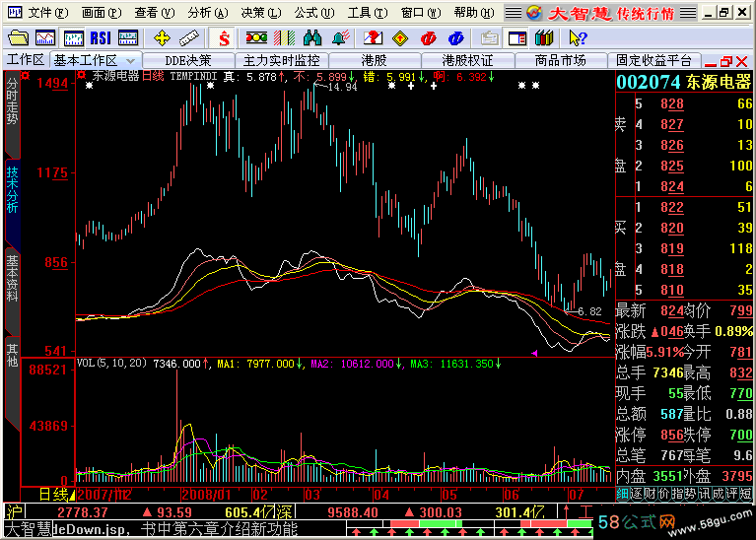The height and width of the screenshot is (540, 756).
Task: Open the 决策(L) menu
Action: coord(261,13)
